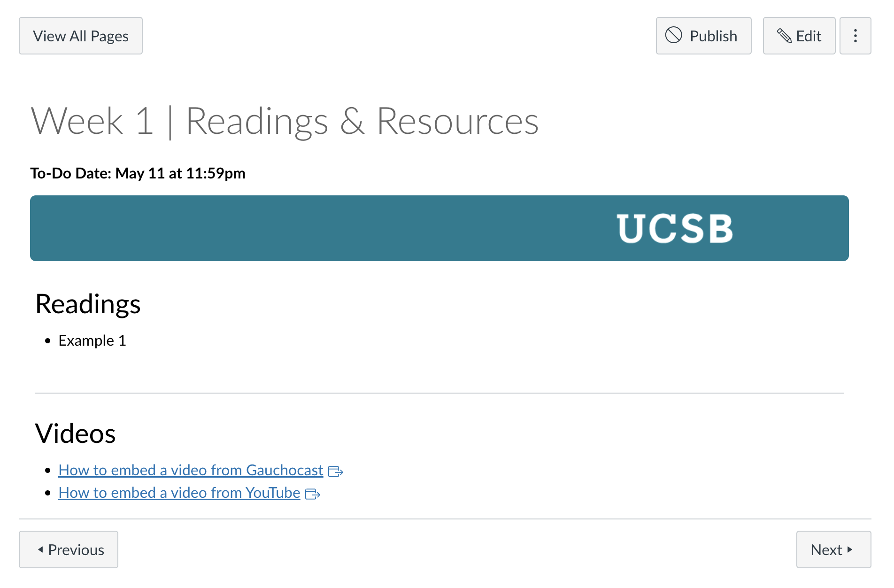Click the pencil icon in Edit button

[x=784, y=36]
